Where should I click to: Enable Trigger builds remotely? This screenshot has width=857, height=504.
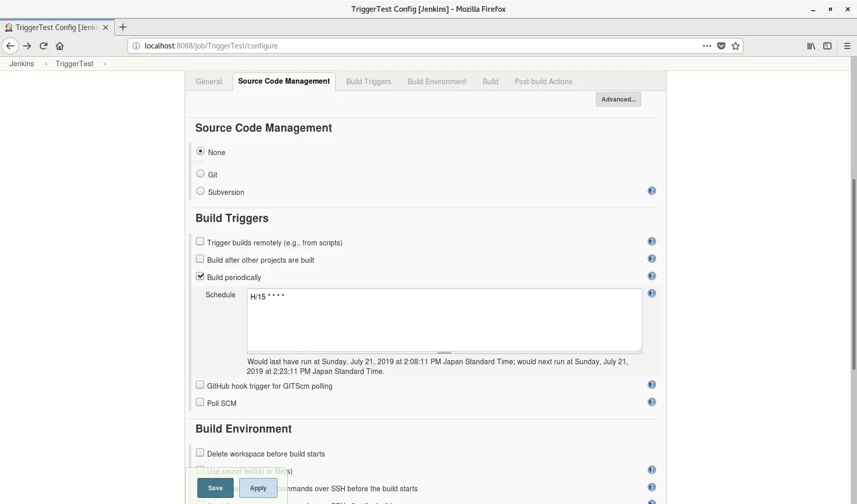click(200, 241)
